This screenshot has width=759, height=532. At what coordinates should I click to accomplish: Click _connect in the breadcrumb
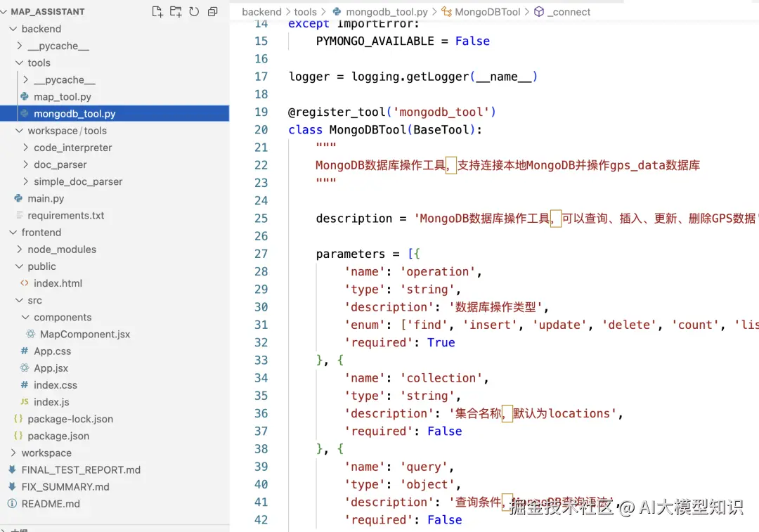569,12
